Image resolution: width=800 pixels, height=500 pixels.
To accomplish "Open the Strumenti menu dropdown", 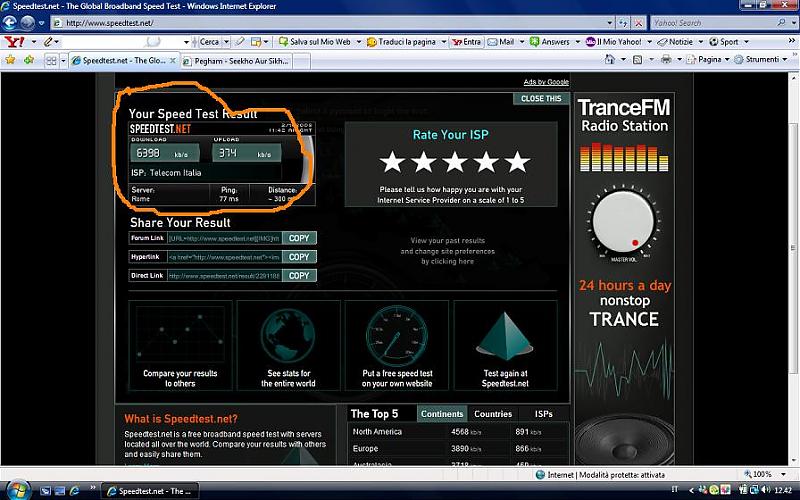I will (x=762, y=60).
